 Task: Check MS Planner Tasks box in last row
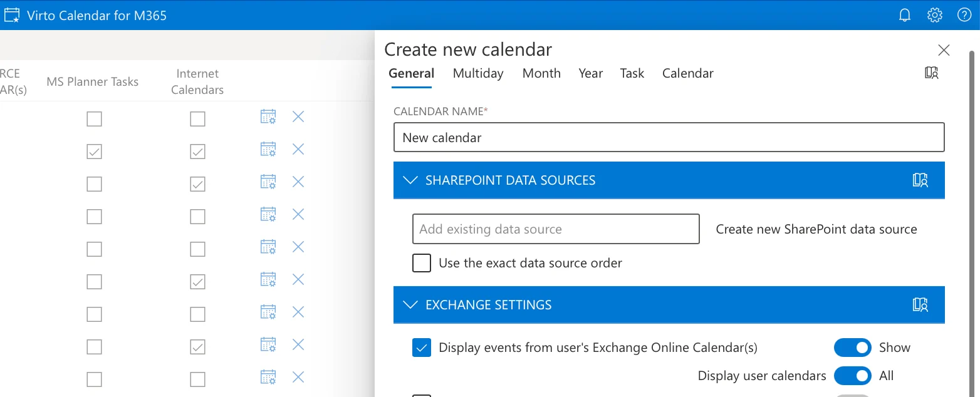(94, 379)
